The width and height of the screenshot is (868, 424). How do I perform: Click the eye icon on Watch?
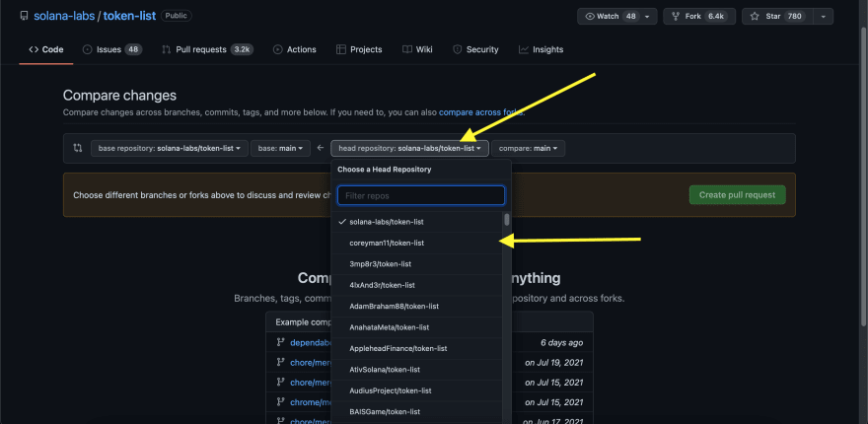coord(590,16)
